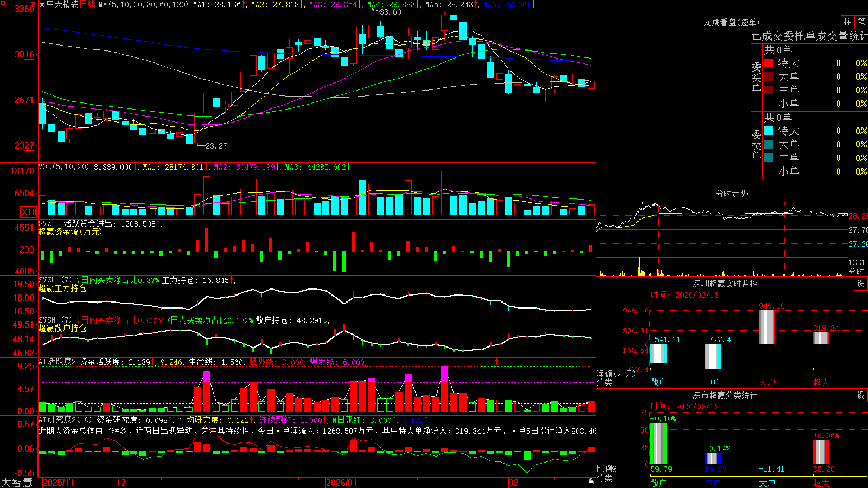Click the X10 volume scale button
868x488 pixels.
(x=29, y=212)
